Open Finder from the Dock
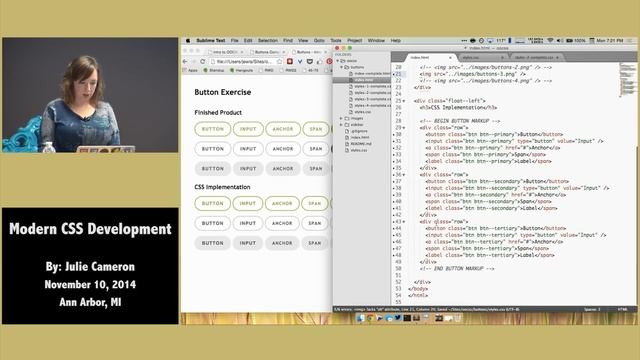This screenshot has height=360, width=640. pos(360,318)
